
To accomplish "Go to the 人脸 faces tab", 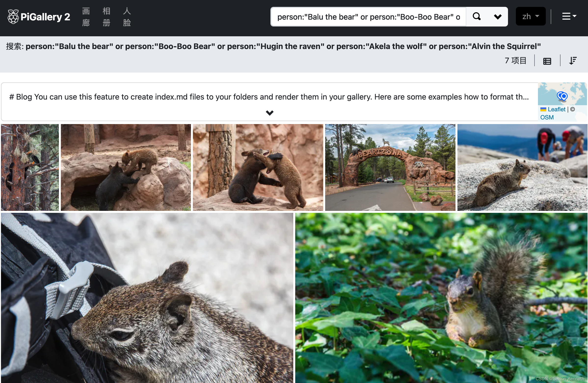I will 127,17.
